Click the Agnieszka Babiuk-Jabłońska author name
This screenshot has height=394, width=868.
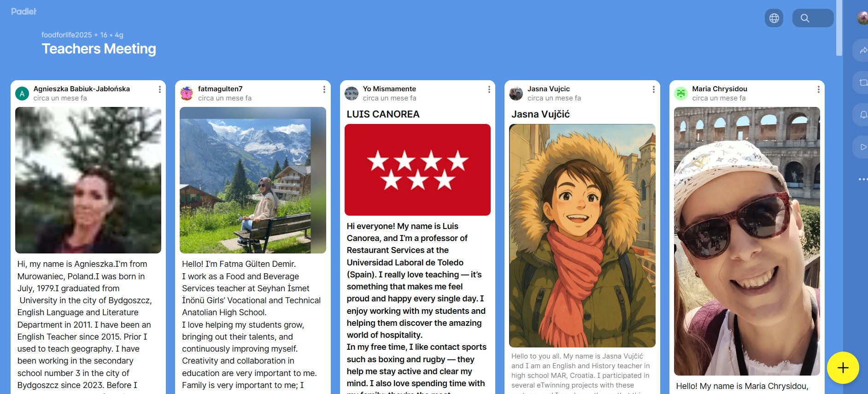point(82,89)
